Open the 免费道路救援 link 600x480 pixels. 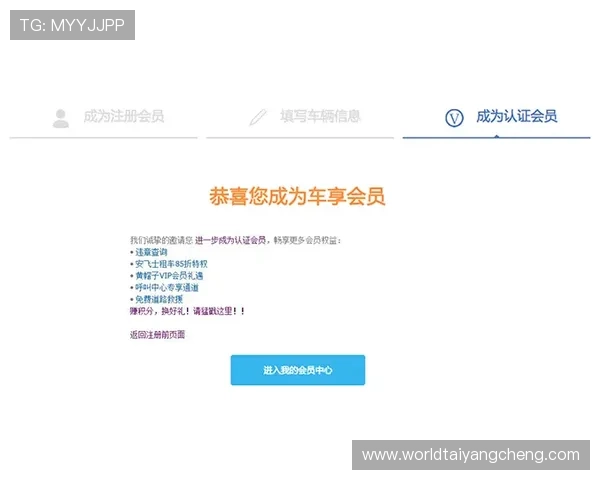(159, 299)
